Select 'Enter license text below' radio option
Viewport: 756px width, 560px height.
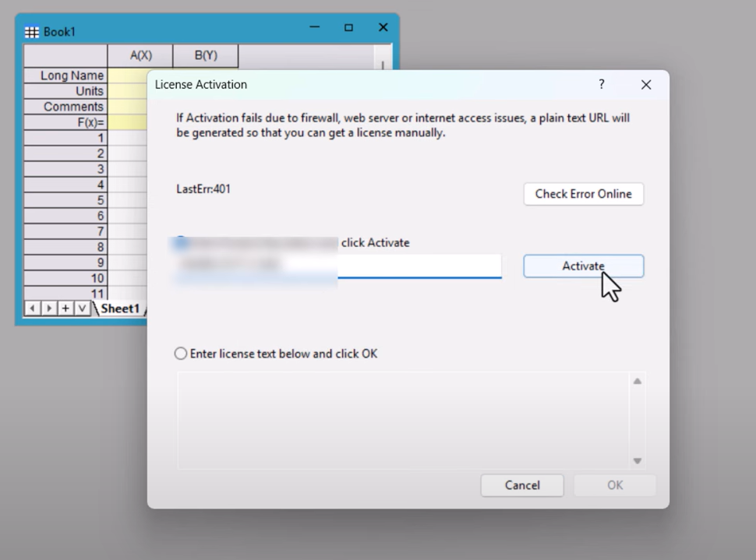click(x=181, y=354)
